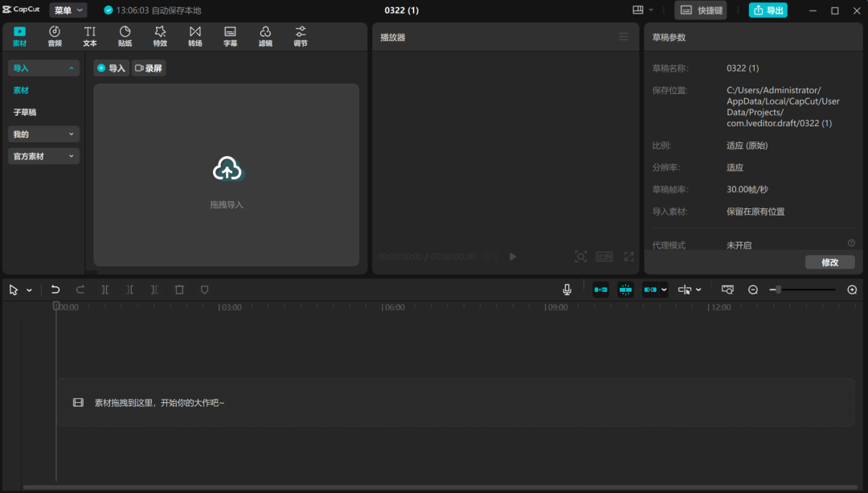
Task: Collapse the 导入 sidebar section
Action: (x=43, y=68)
